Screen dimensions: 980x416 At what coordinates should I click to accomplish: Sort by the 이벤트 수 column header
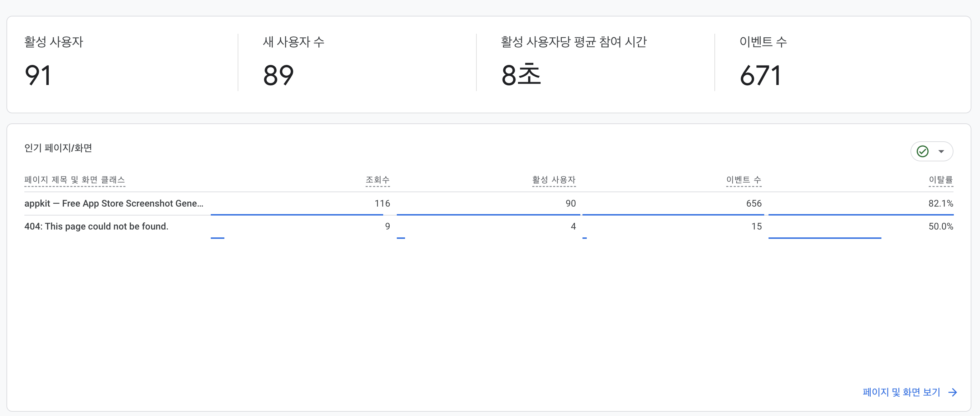(x=743, y=180)
